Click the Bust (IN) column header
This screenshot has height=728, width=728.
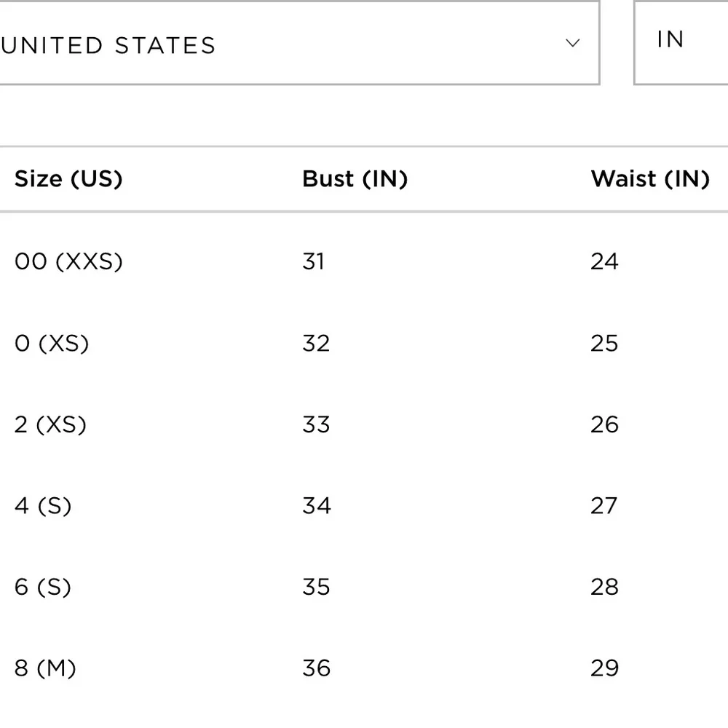coord(355,179)
